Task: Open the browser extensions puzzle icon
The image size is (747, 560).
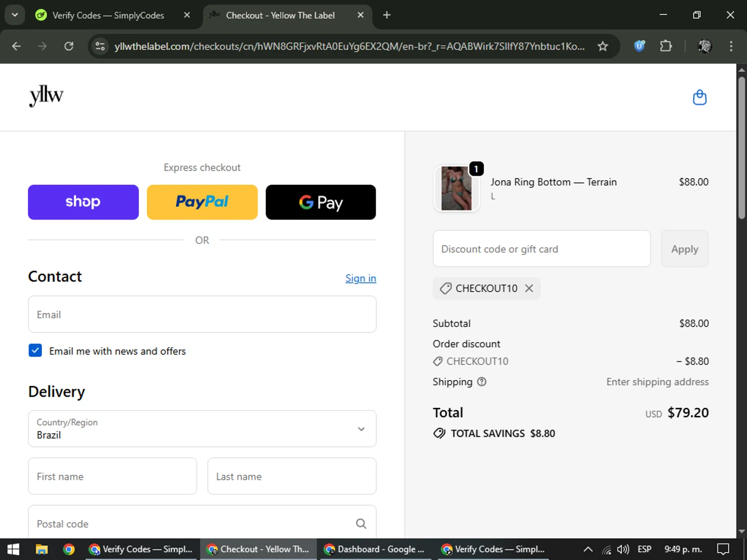Action: 666,46
